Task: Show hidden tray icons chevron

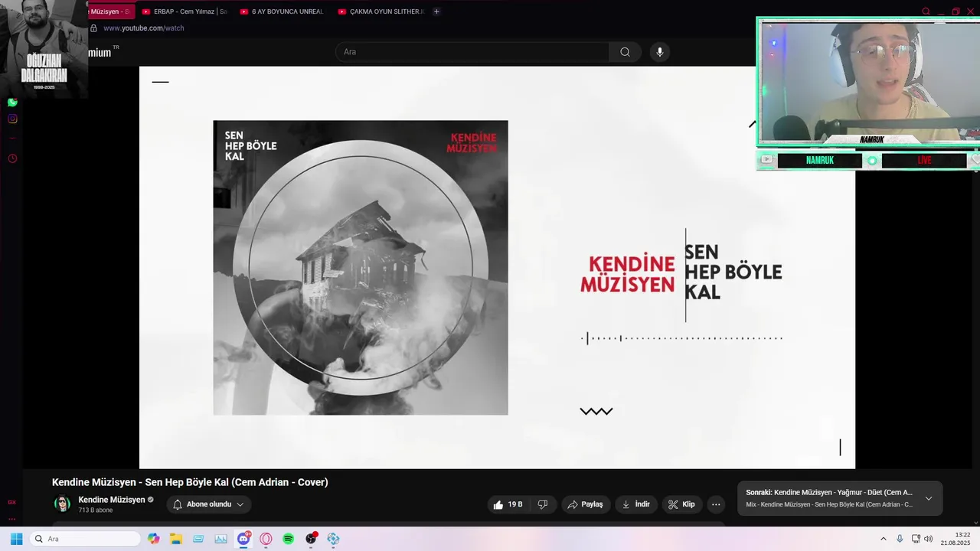Action: [884, 539]
